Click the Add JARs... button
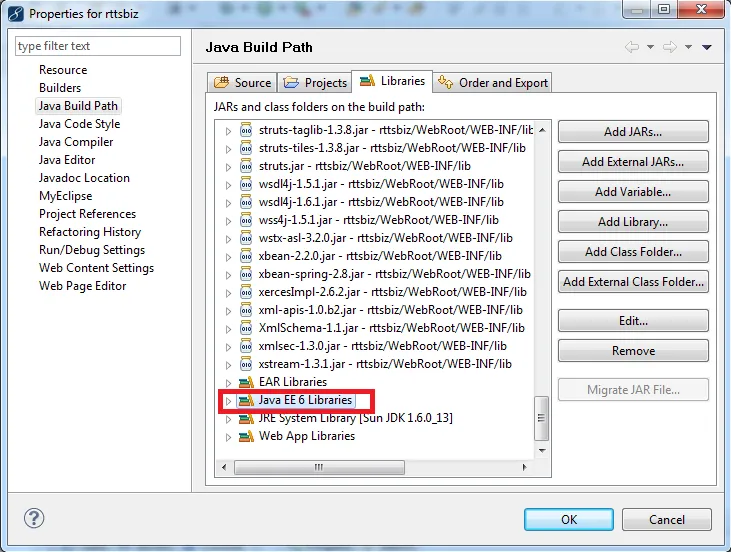Viewport: 731px width, 552px height. pos(633,132)
